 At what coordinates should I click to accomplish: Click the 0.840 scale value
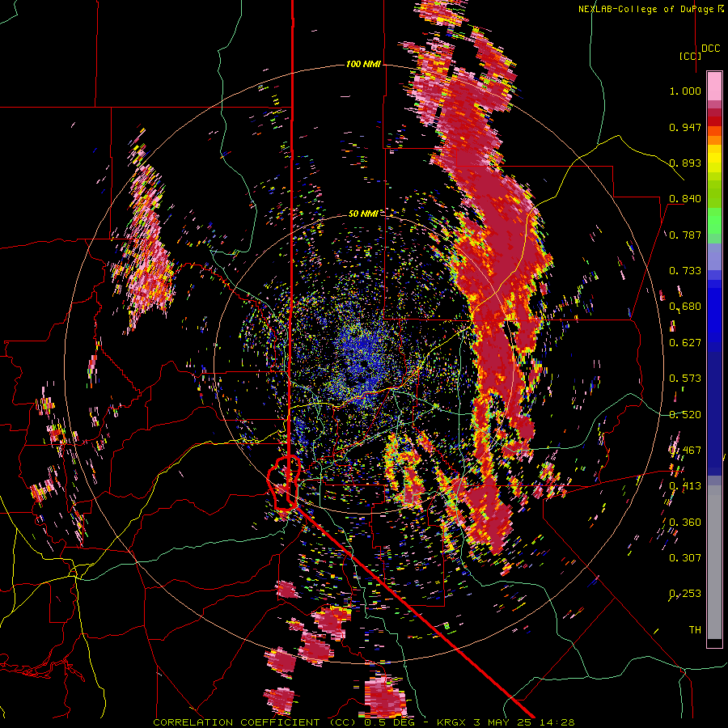685,199
